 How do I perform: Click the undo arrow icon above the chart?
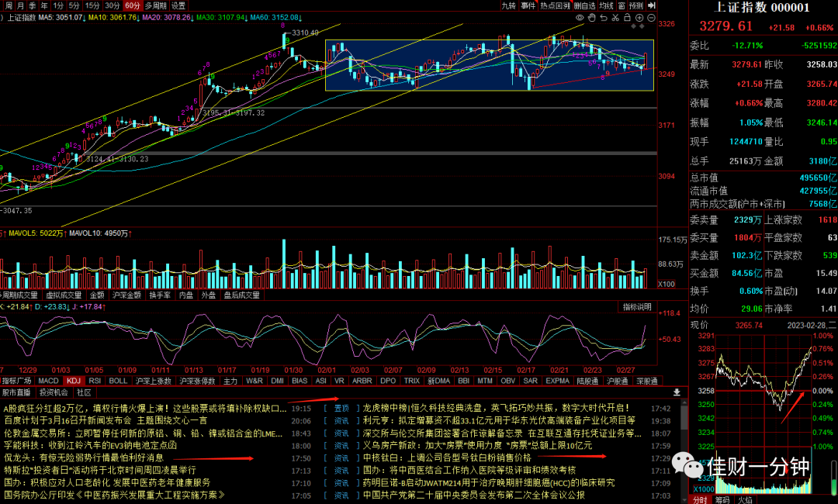pyautogui.click(x=604, y=18)
